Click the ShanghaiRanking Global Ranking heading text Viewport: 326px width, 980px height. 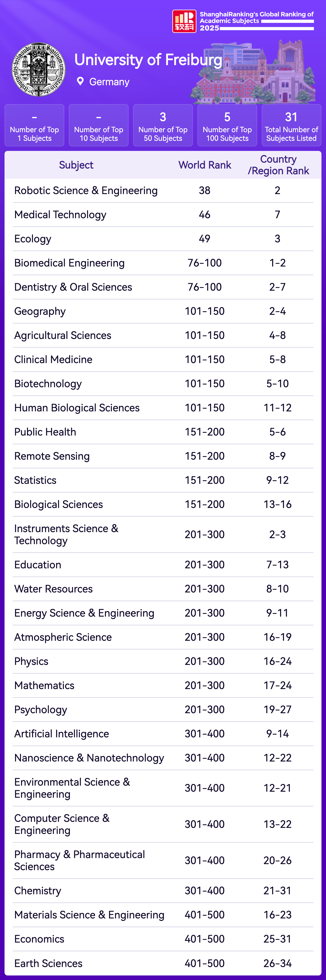point(256,18)
